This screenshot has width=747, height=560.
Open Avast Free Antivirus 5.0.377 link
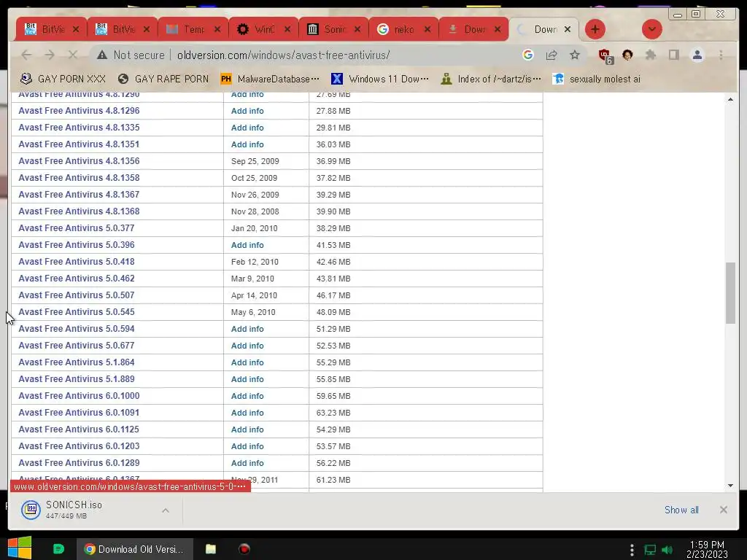[76, 228]
